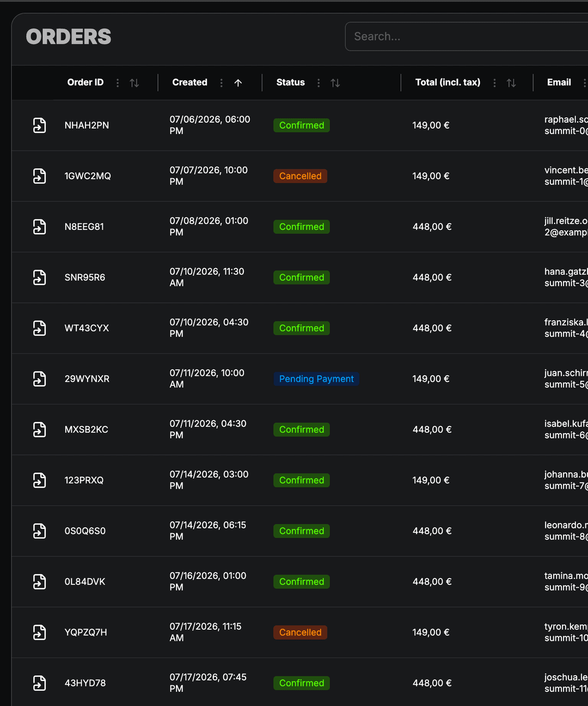The width and height of the screenshot is (588, 706).
Task: Click Pending Payment status badge
Action: coord(316,379)
